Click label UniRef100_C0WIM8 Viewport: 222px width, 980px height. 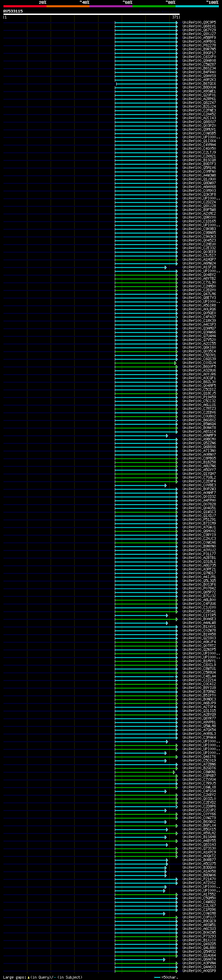[199, 913]
